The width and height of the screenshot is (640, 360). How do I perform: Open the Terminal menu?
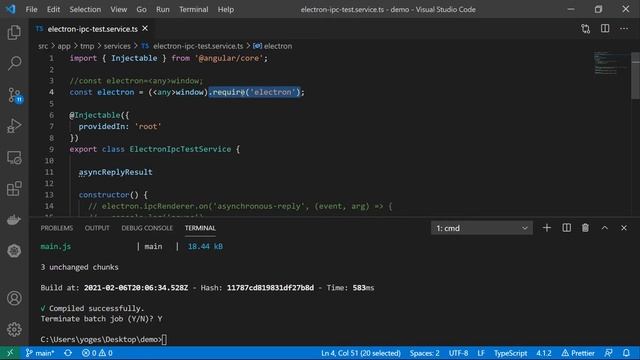pos(193,9)
